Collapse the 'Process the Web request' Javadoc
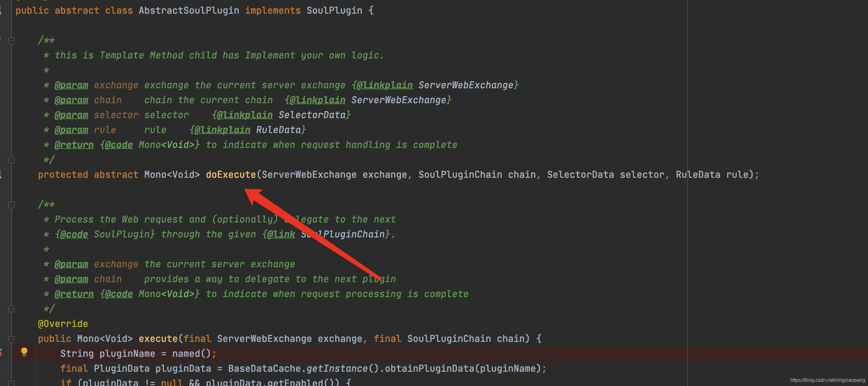 [x=12, y=205]
